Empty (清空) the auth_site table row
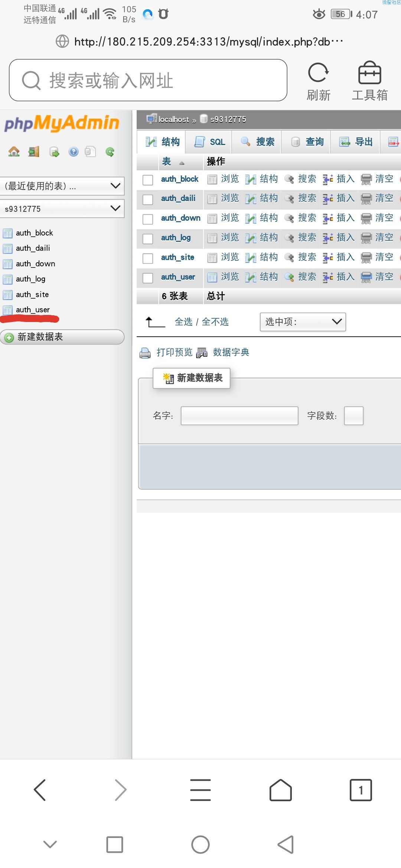 pyautogui.click(x=377, y=257)
